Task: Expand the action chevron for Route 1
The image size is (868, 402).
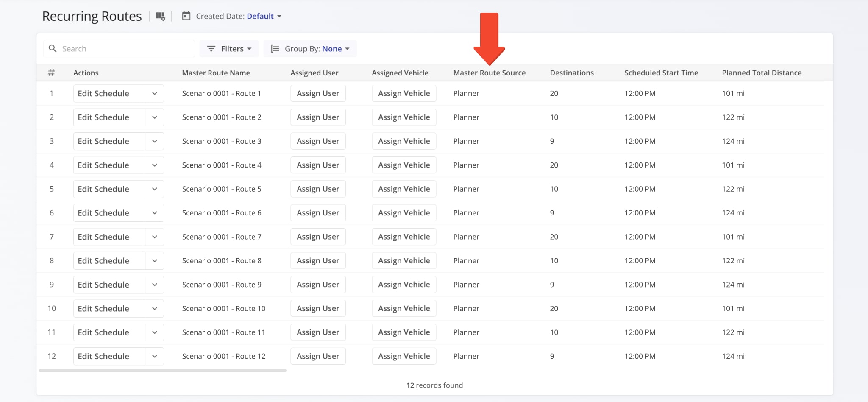Action: [155, 93]
